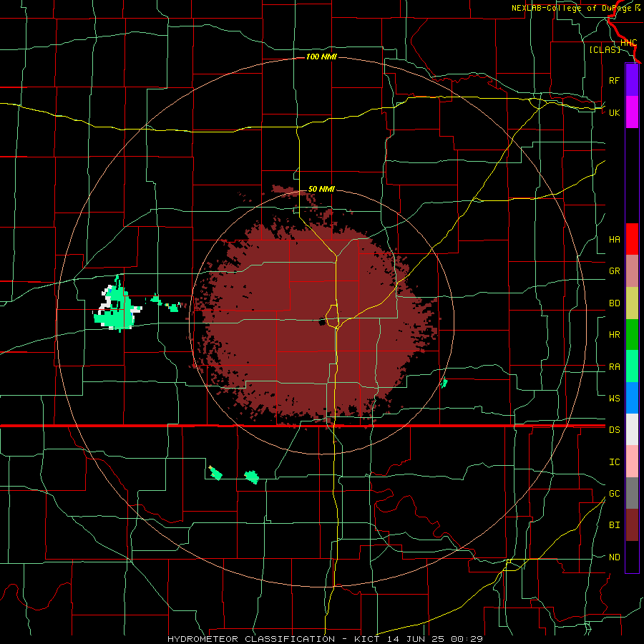The image size is (644, 644).
Task: Click the [CLAS] units label
Action: [x=605, y=49]
